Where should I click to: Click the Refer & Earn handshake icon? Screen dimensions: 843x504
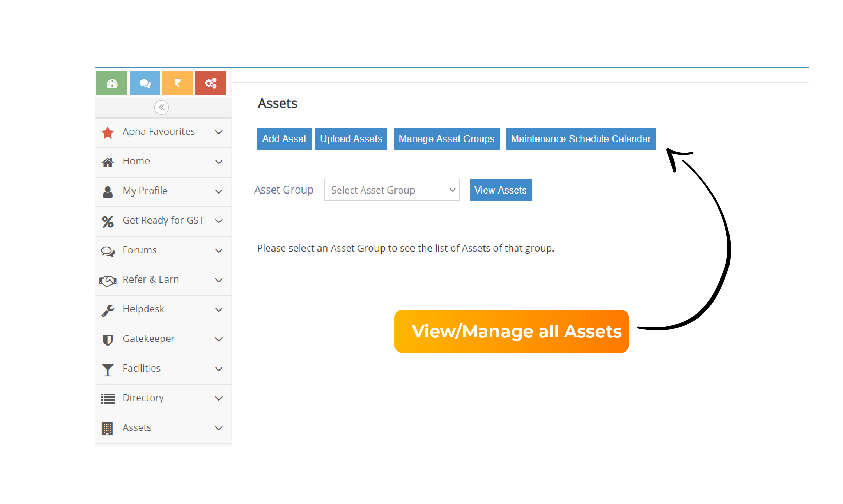coord(108,281)
